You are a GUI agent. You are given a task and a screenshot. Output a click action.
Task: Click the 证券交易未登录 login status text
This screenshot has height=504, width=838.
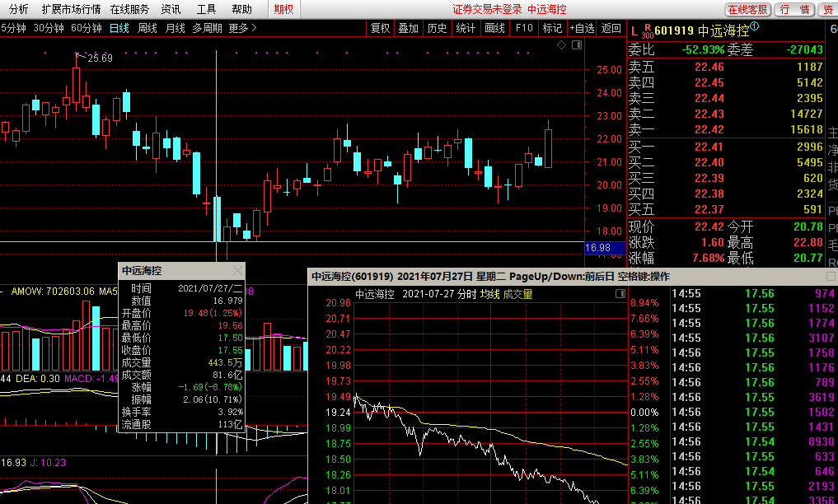click(x=487, y=9)
